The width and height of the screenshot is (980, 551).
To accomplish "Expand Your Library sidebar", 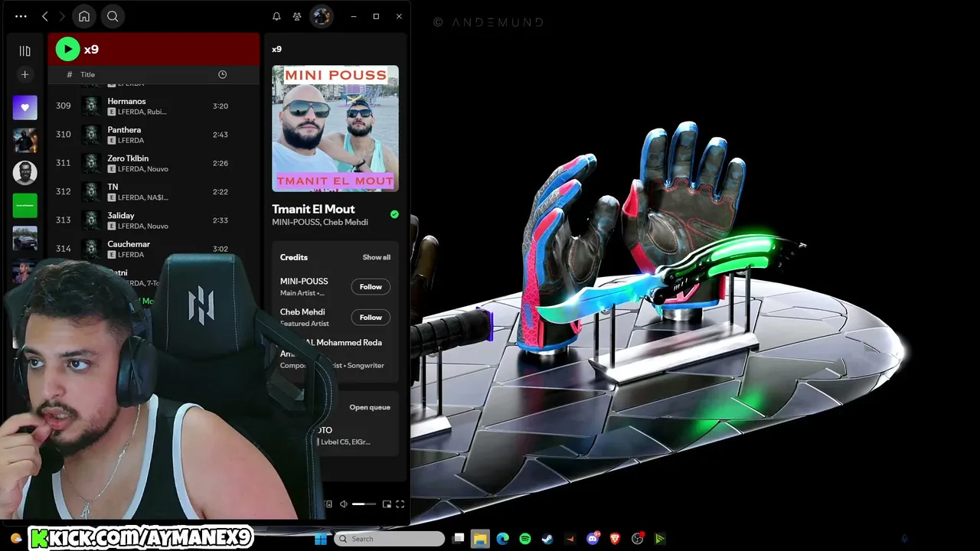I will pyautogui.click(x=24, y=51).
